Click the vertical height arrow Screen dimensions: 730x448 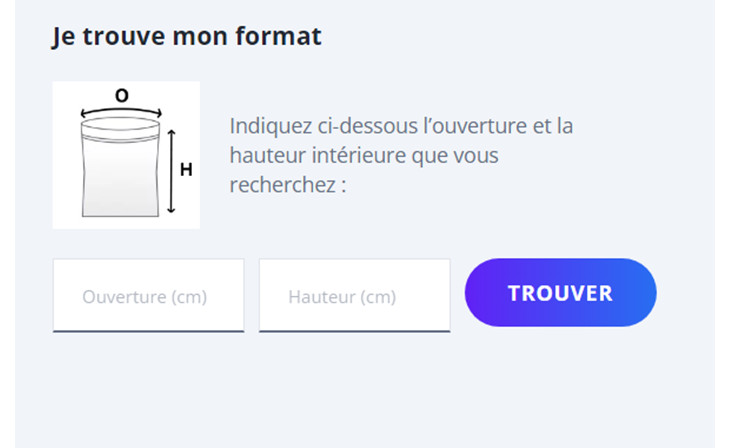pos(171,171)
